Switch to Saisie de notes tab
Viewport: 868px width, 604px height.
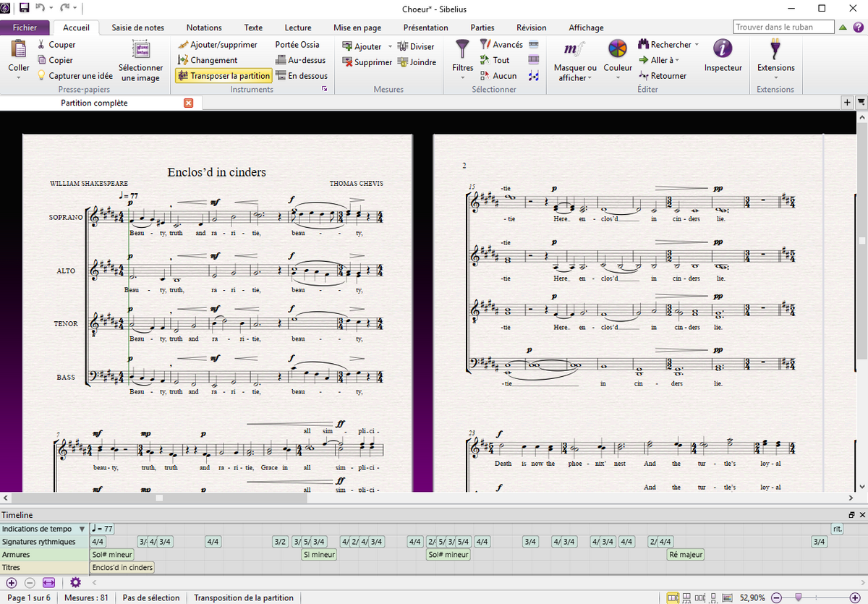coord(137,27)
